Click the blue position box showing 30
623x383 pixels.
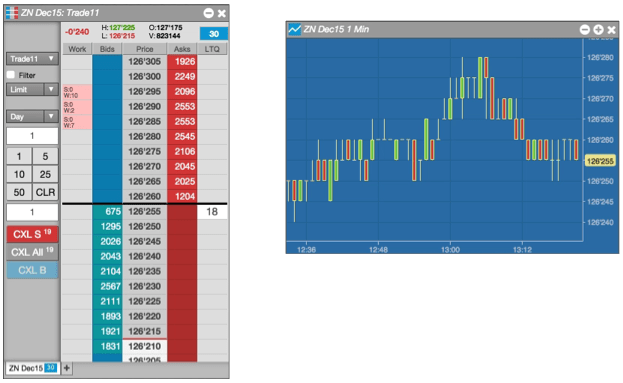coord(214,34)
